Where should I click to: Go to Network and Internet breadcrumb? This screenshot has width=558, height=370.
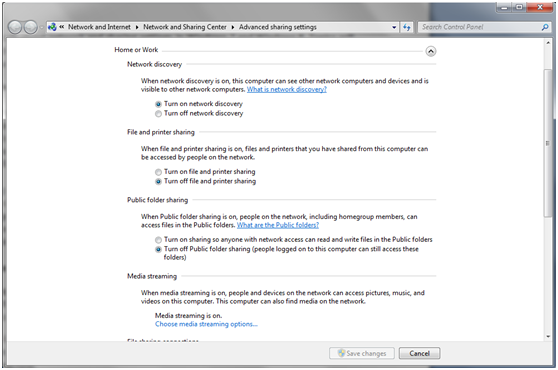99,27
